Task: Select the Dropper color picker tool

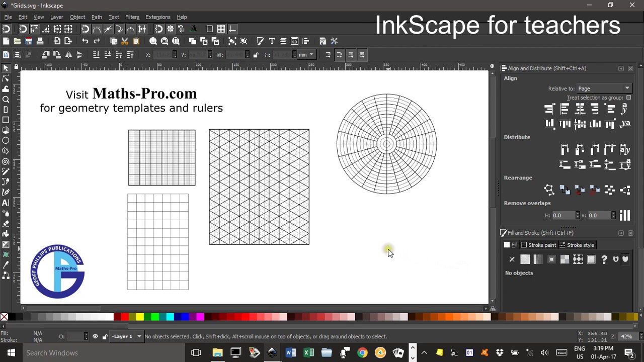Action: (x=6, y=265)
